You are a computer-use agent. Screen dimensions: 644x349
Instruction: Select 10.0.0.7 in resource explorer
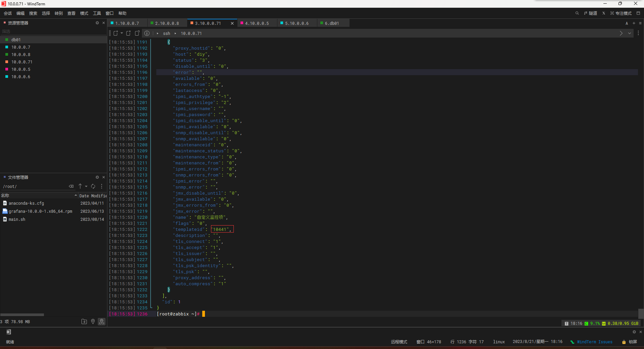53,47
